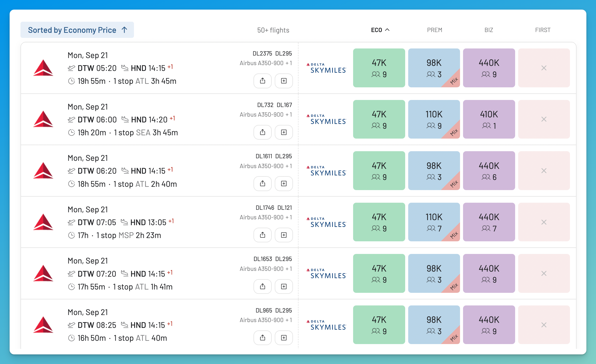Add the DTW 06:20 flight to list
596x364 pixels.
(x=284, y=184)
